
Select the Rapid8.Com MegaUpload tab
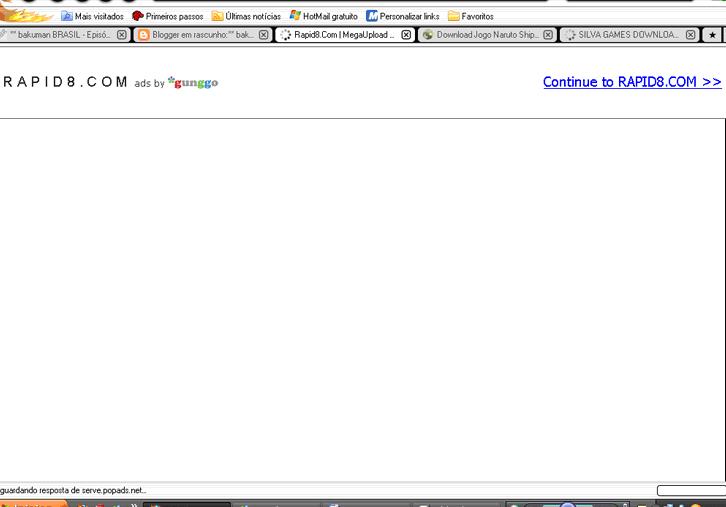coord(345,35)
